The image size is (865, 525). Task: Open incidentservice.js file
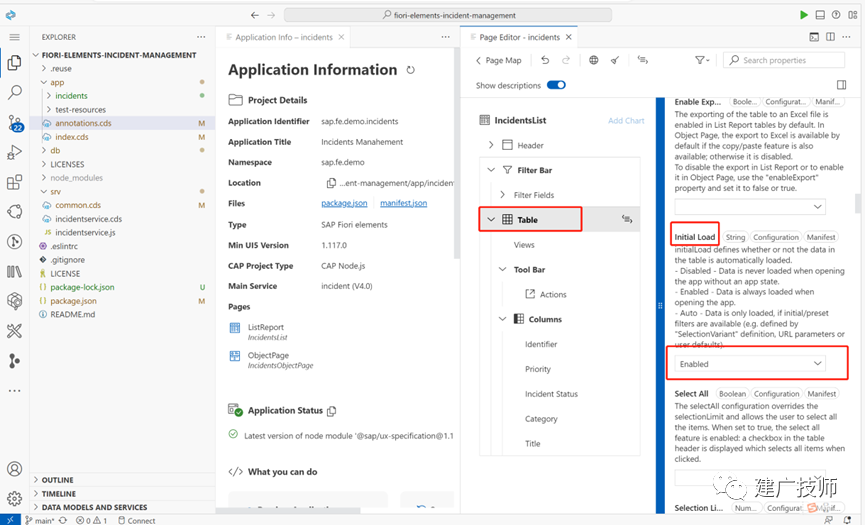click(x=86, y=232)
